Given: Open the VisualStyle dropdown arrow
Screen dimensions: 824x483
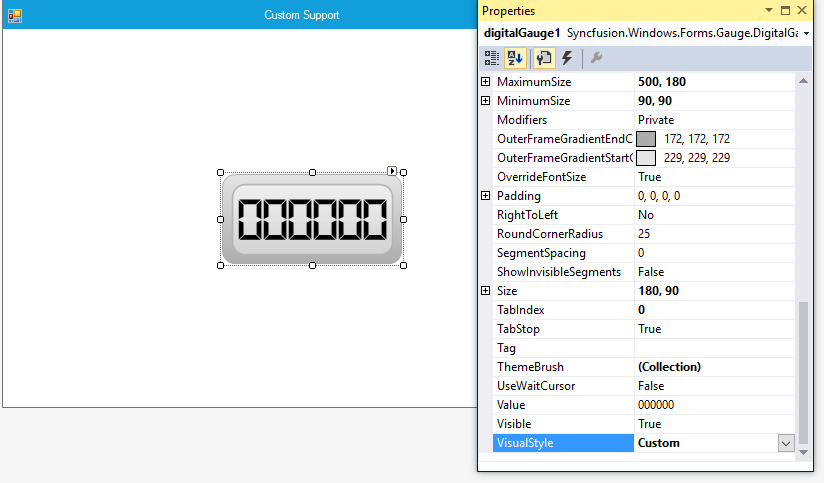Looking at the screenshot, I should click(786, 443).
